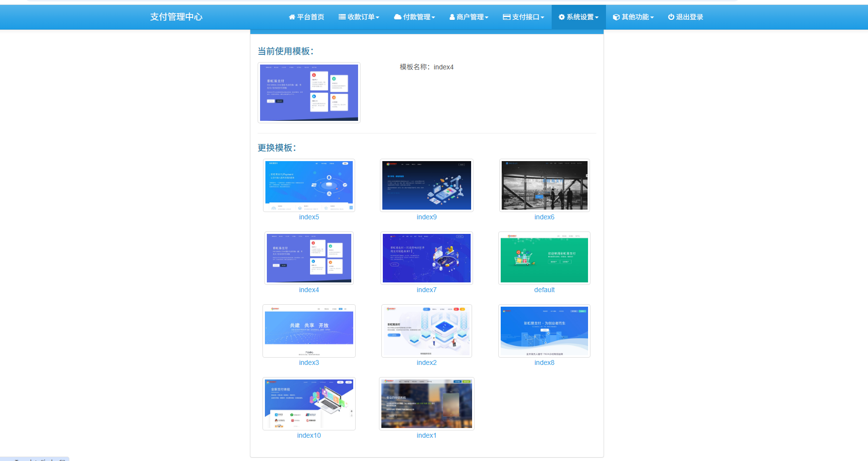The width and height of the screenshot is (868, 461).
Task: Expand the 付款管理 dropdown caret
Action: tap(433, 17)
